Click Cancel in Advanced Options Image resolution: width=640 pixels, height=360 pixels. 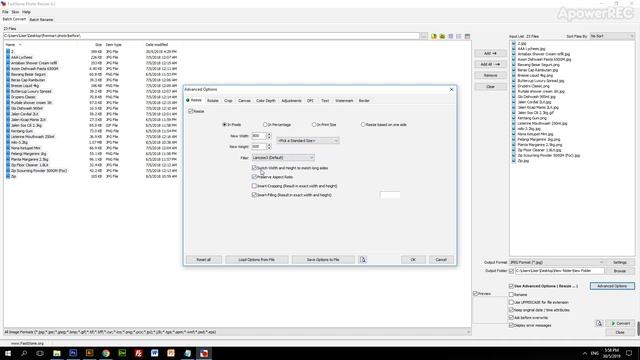[x=441, y=260]
